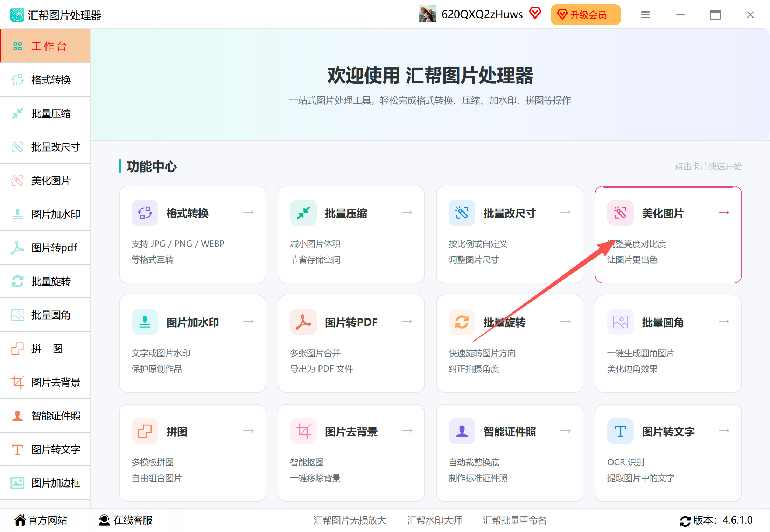Click the 批量压缩 card icon
Viewport: 770px width, 532px height.
pos(303,213)
